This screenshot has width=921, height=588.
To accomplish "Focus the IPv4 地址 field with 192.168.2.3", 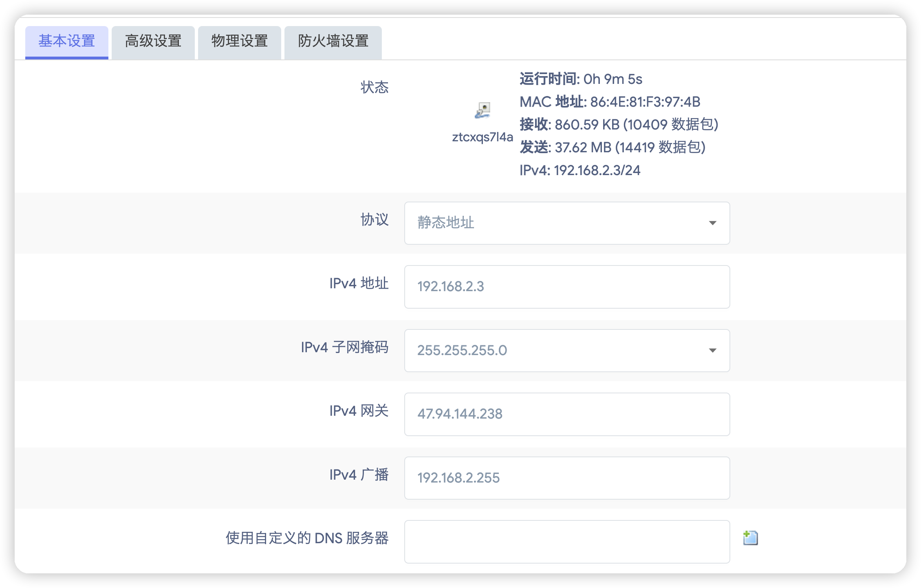I will pos(566,287).
